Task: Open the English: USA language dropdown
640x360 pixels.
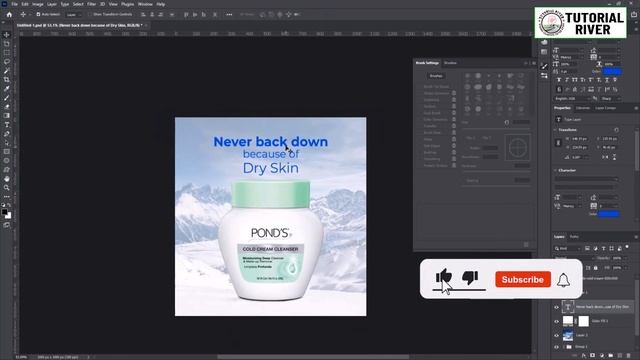Action: tap(572, 99)
